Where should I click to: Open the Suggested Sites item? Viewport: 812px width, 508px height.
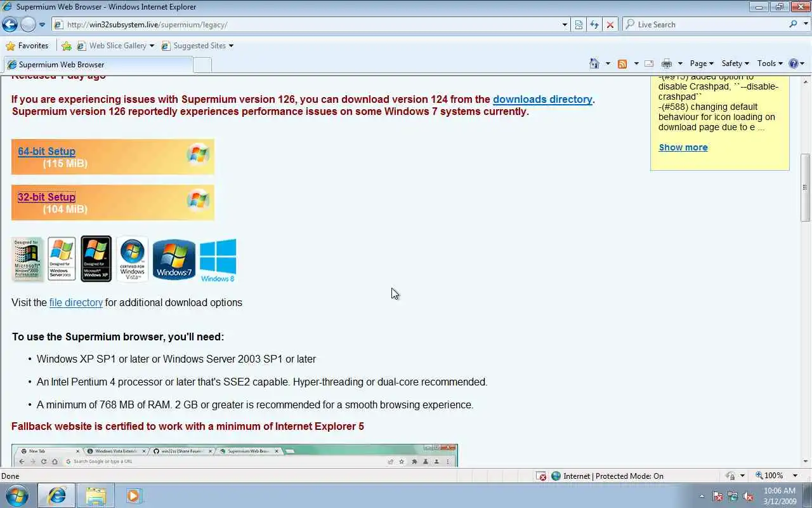(197, 46)
